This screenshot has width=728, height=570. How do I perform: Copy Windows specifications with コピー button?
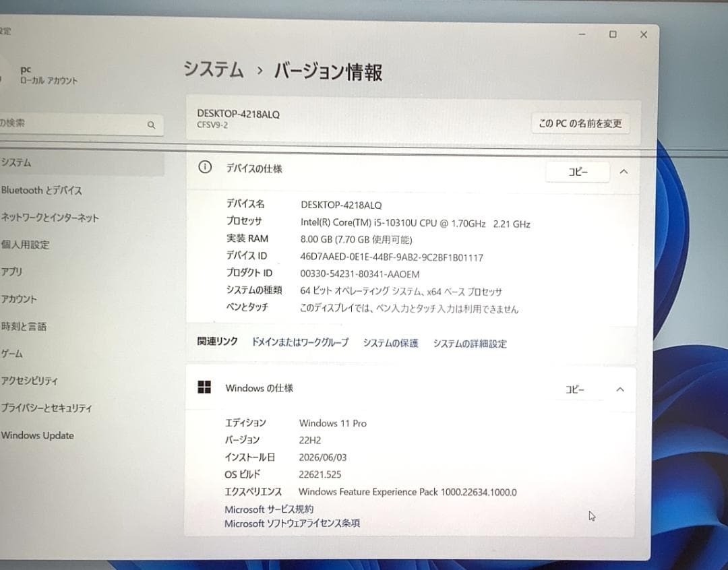[x=574, y=389]
